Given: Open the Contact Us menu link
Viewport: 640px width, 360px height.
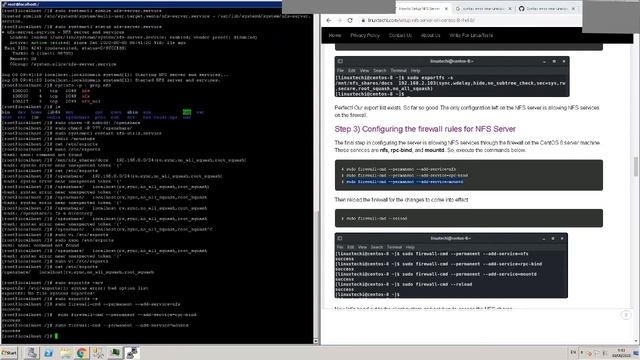Looking at the screenshot, I should point(400,36).
